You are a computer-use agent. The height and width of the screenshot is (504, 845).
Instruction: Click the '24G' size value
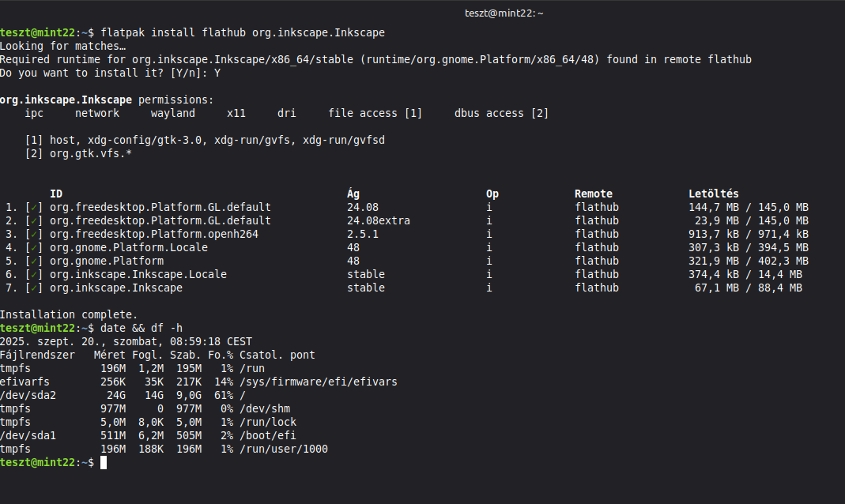tap(116, 395)
